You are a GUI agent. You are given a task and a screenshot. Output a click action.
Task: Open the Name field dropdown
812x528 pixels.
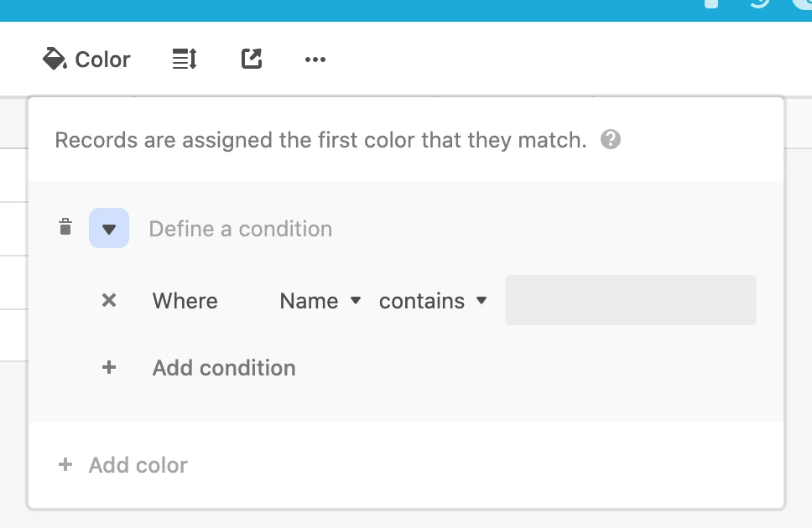[320, 301]
